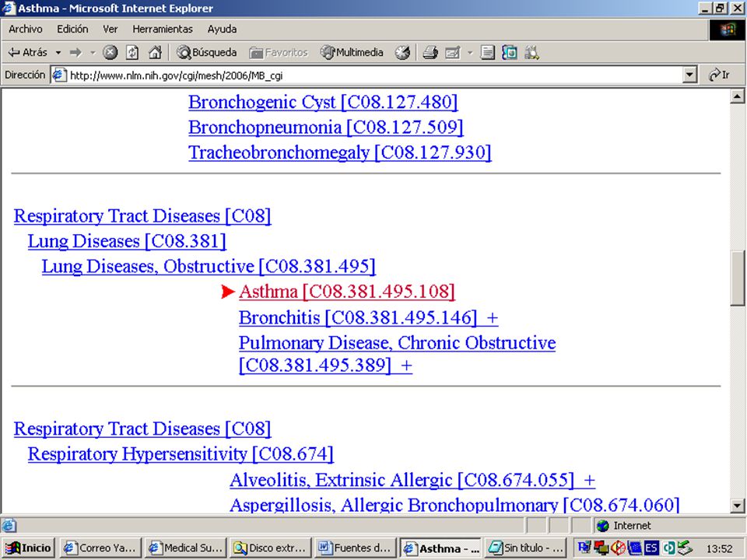The height and width of the screenshot is (560, 747).
Task: Click the scrollbar down arrow
Action: point(737,506)
